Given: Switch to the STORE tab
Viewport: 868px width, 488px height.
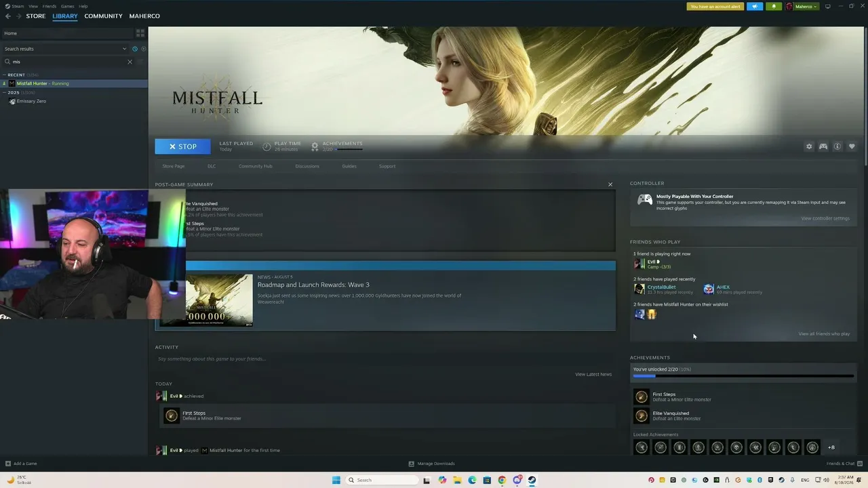Looking at the screenshot, I should click(x=36, y=16).
